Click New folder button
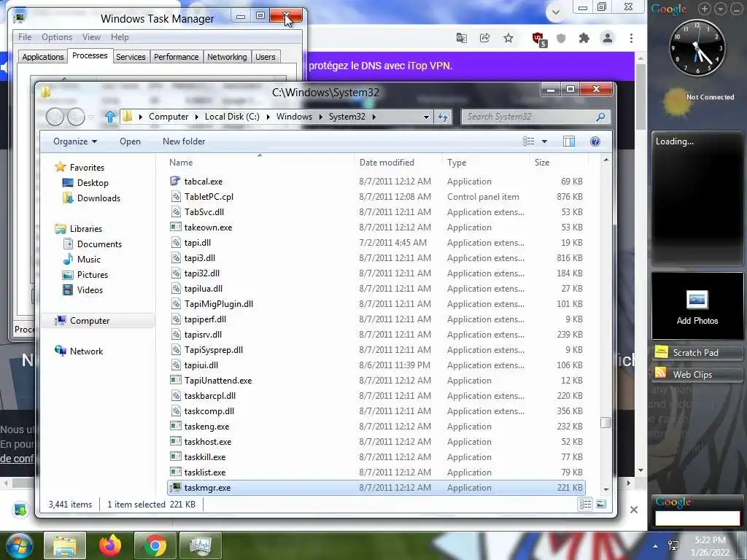This screenshot has width=747, height=560. pos(184,141)
